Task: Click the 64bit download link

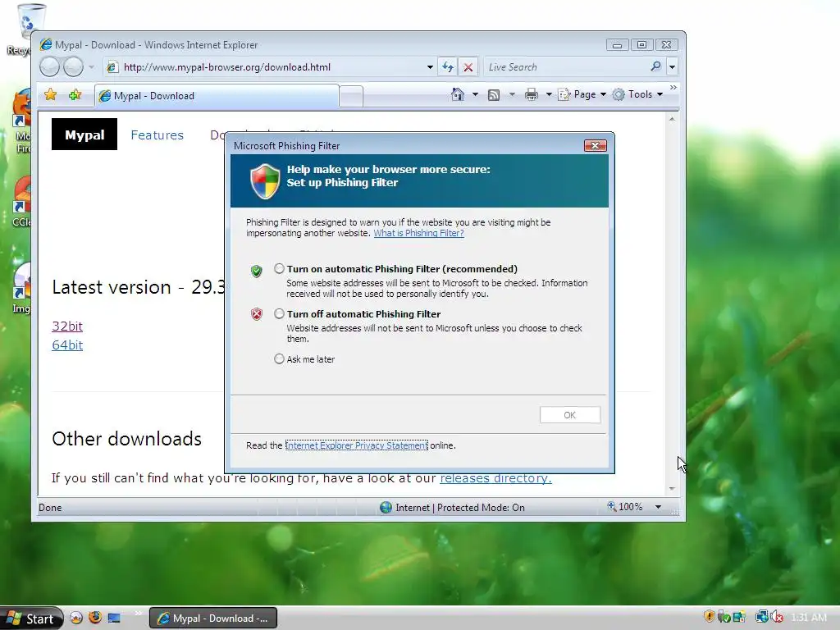Action: point(67,345)
